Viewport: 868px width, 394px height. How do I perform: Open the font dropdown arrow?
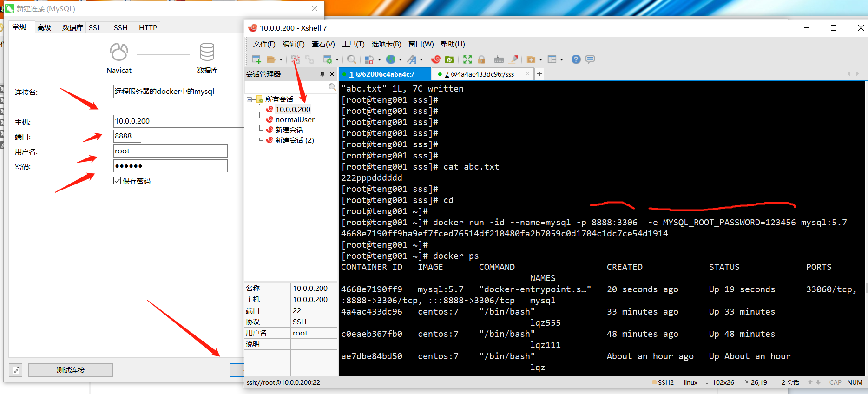point(421,59)
